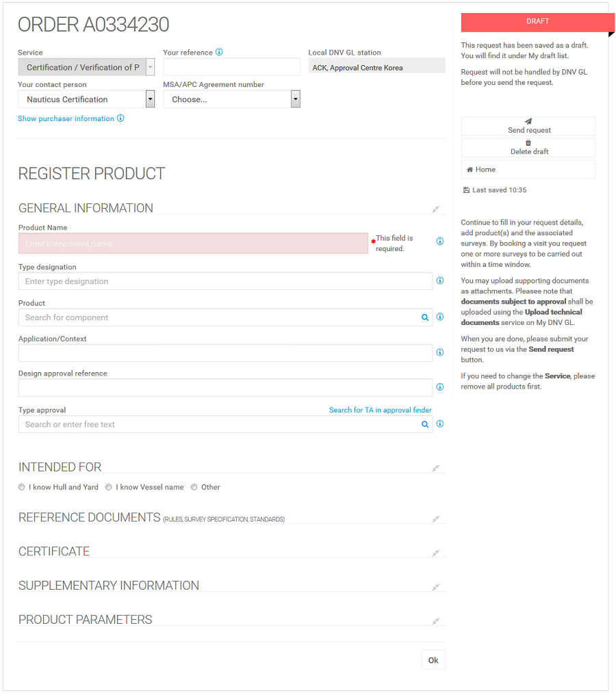616x693 pixels.
Task: Click the Ok button
Action: pyautogui.click(x=433, y=659)
